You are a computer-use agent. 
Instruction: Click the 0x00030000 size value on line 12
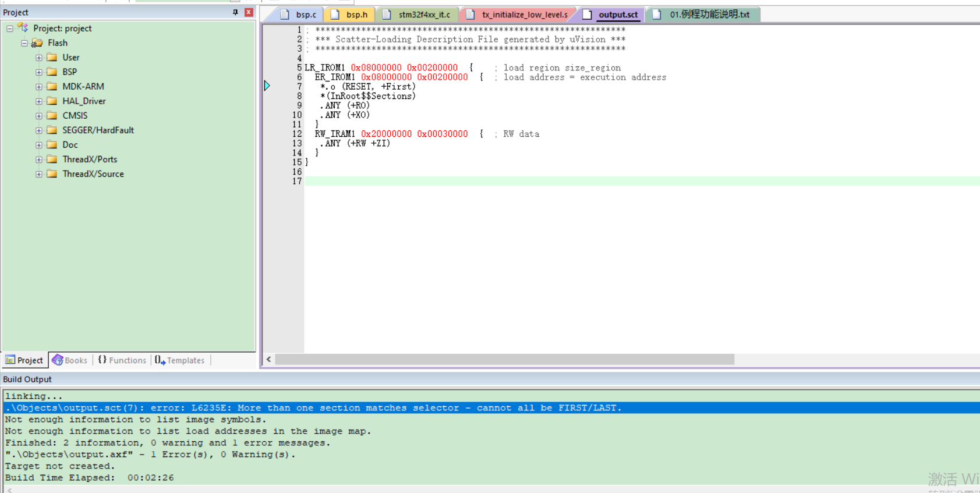(443, 134)
